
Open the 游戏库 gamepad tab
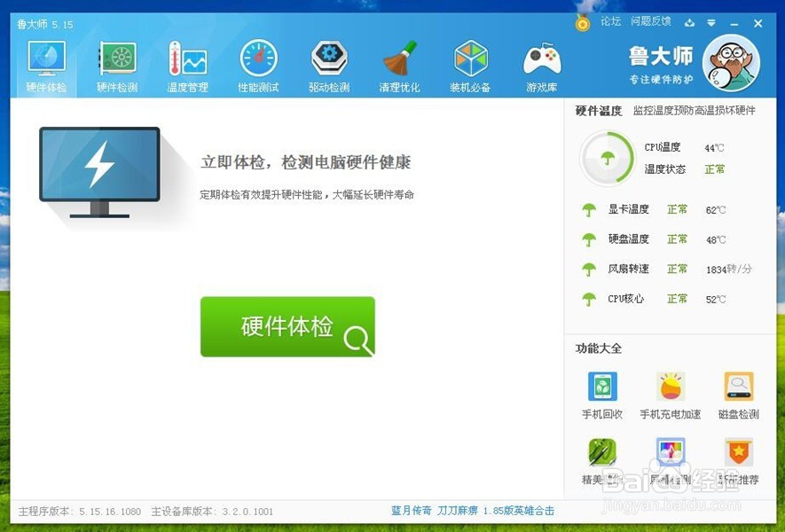coord(542,67)
